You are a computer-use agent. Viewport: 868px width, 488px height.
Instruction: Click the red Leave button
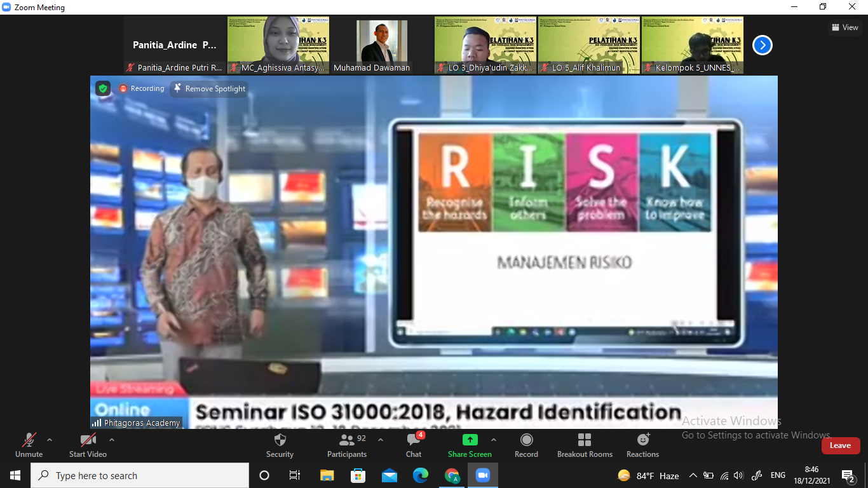(x=840, y=445)
